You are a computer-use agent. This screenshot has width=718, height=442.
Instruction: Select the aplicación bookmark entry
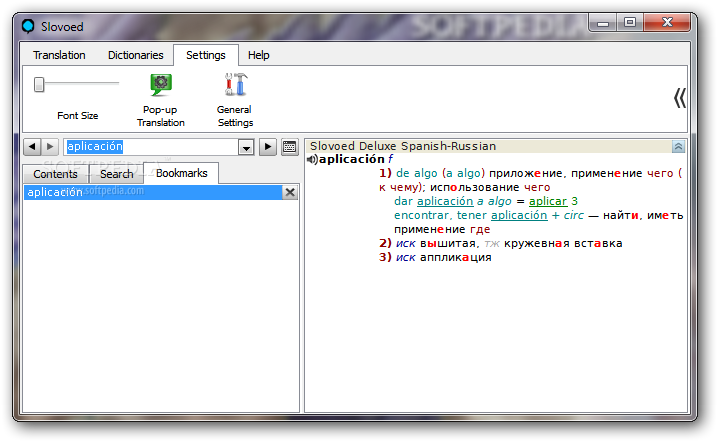(152, 192)
